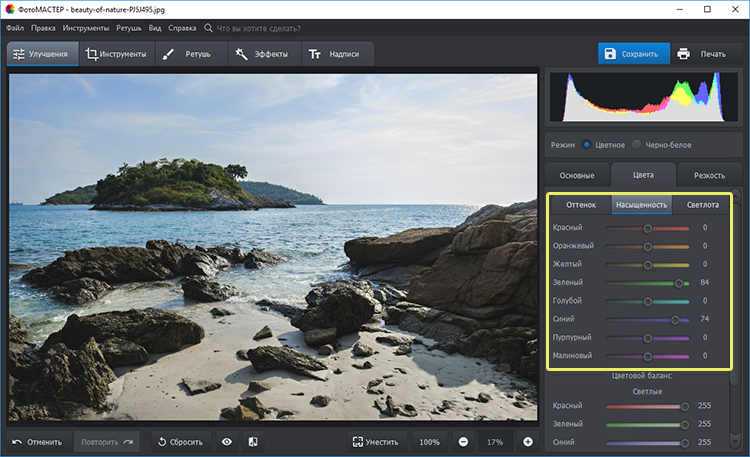This screenshot has height=457, width=750.
Task: Open the Инструменты menu
Action: 88,28
